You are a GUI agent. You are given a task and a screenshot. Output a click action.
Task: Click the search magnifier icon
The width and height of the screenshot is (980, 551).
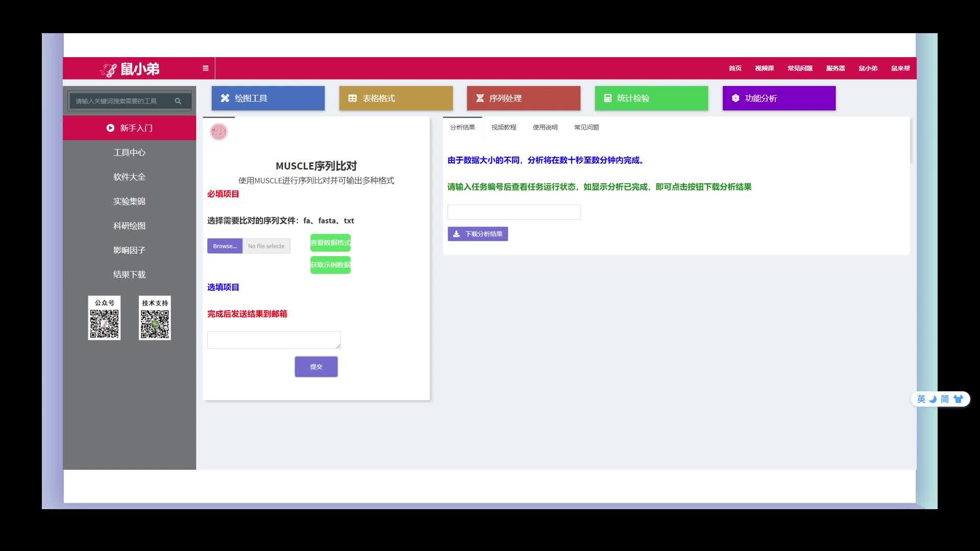[x=178, y=101]
